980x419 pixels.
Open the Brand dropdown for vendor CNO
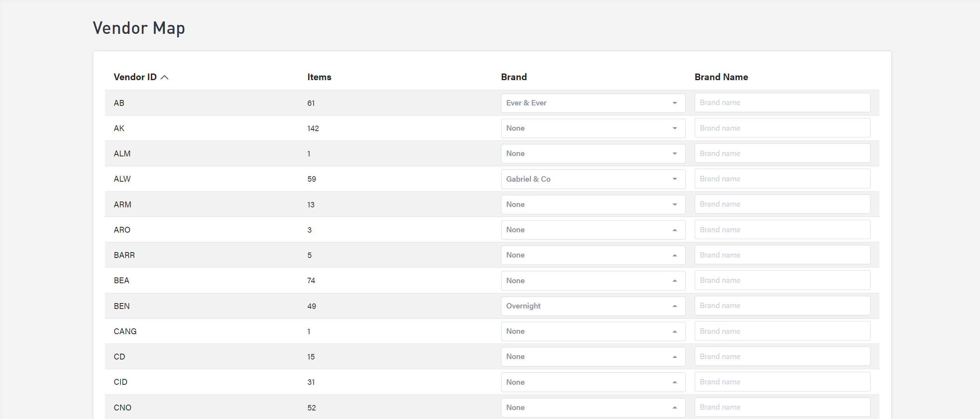592,407
